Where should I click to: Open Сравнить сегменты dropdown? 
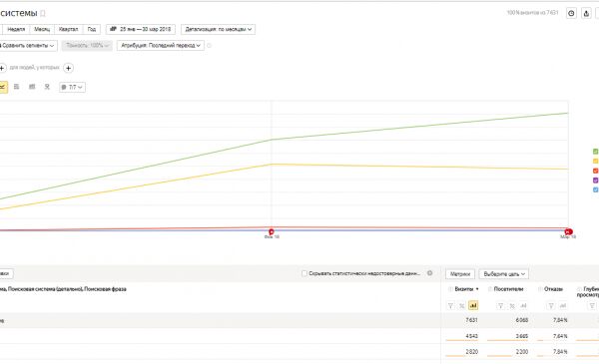pyautogui.click(x=28, y=46)
